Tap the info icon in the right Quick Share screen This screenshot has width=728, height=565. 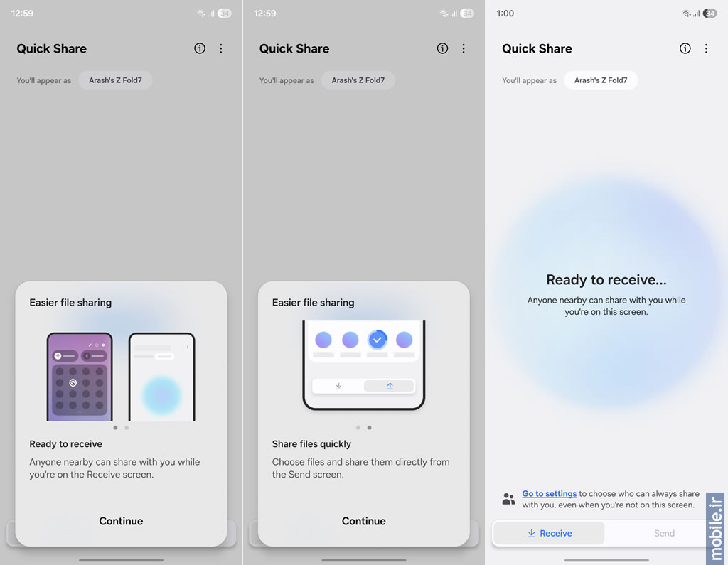coord(685,48)
